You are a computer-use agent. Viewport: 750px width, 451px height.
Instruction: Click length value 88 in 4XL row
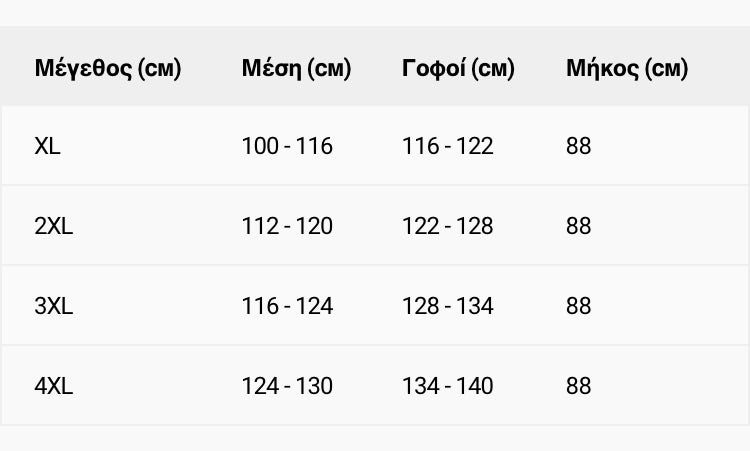click(x=579, y=385)
